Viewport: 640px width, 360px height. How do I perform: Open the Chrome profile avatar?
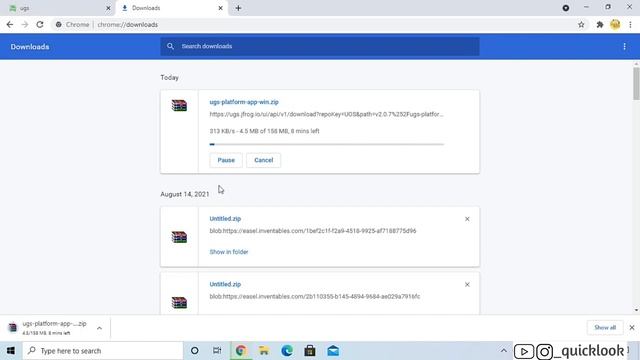pos(615,24)
